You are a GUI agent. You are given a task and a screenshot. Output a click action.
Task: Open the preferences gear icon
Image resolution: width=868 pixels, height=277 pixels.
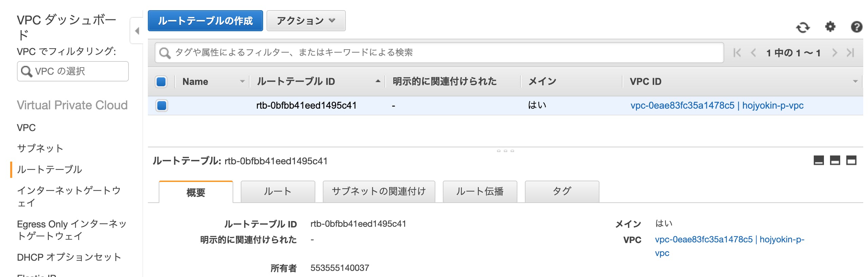[x=830, y=27]
